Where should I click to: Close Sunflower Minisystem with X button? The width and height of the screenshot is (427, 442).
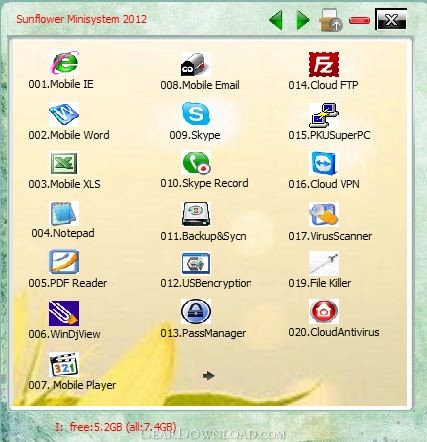(x=391, y=19)
